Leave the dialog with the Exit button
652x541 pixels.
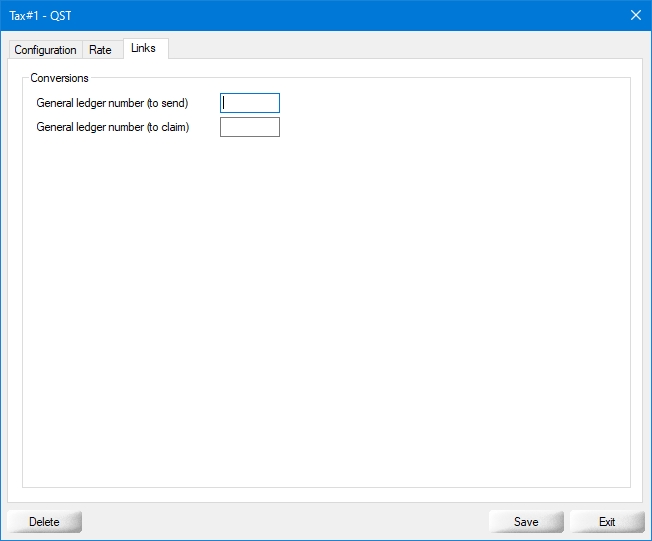(607, 522)
